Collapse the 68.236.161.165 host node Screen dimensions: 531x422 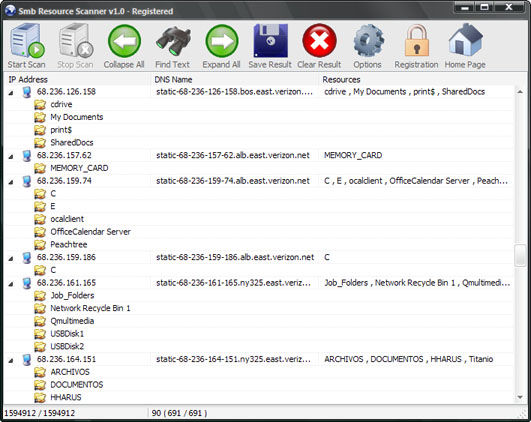pyautogui.click(x=11, y=284)
